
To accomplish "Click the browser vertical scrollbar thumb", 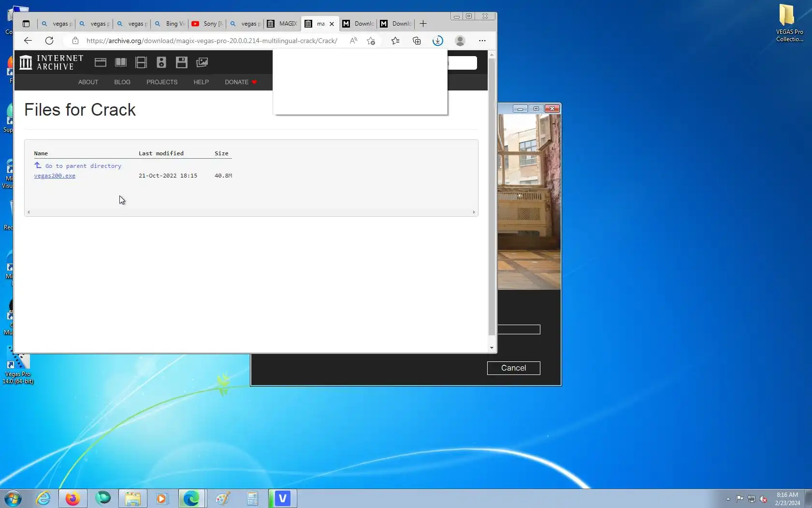I will (492, 197).
